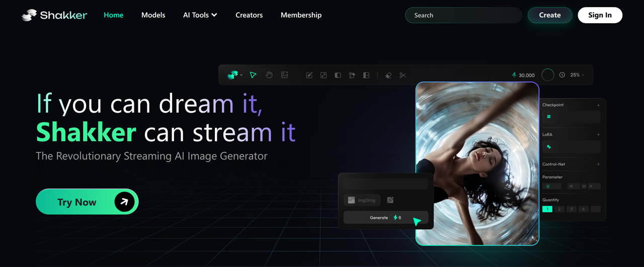Select the arrow pointer tool in the editor toolbar
The height and width of the screenshot is (267, 644).
coord(253,75)
